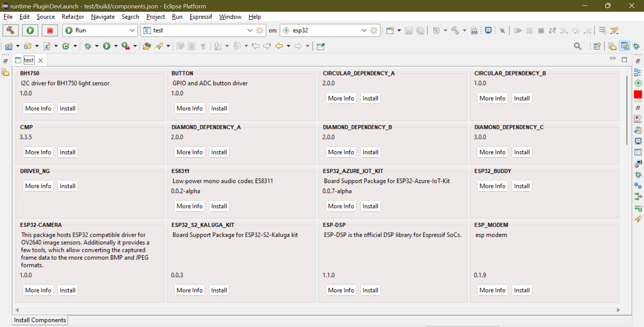Click the new C source file icon

click(47, 46)
